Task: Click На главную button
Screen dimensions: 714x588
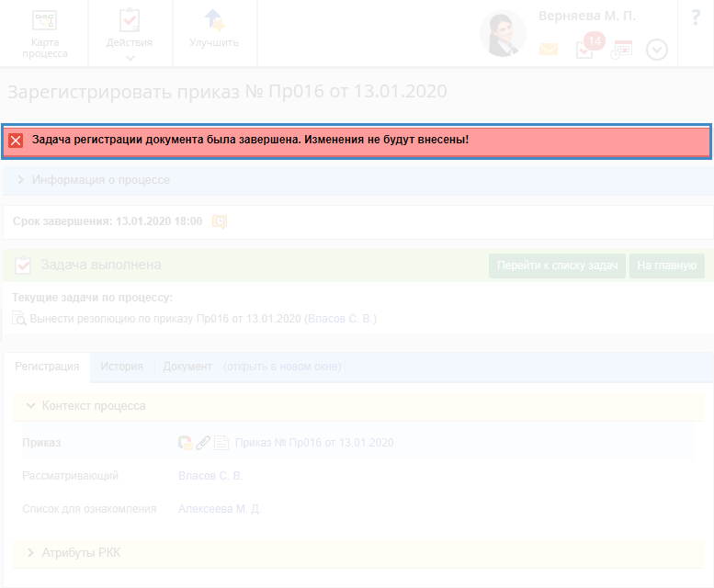Action: point(666,266)
